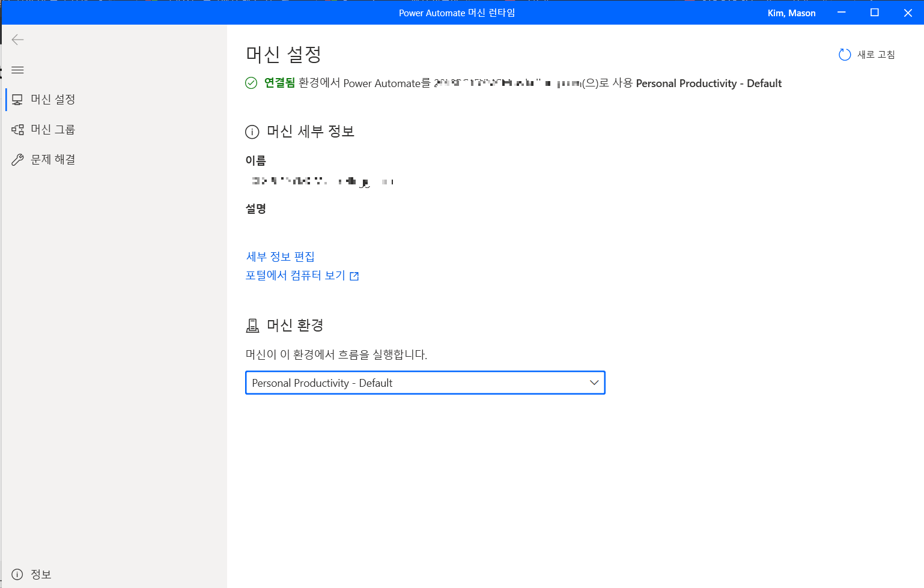
Task: Click the wrench icon for 문제 해결
Action: tap(17, 159)
